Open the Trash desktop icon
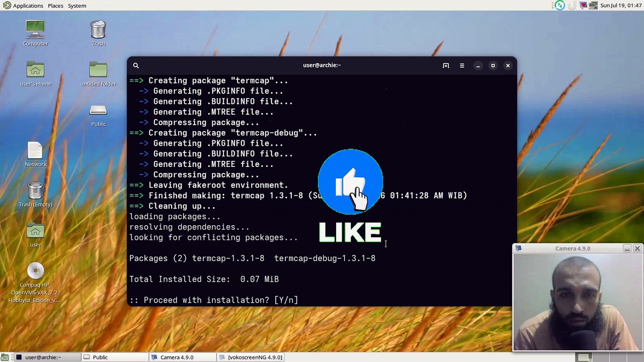This screenshot has height=362, width=644. [x=98, y=33]
